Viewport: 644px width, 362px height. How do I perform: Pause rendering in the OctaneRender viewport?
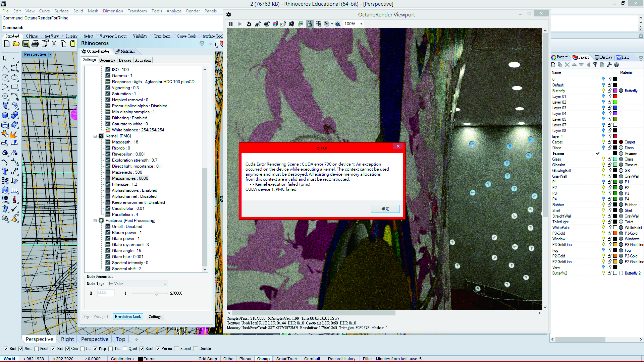(x=231, y=24)
